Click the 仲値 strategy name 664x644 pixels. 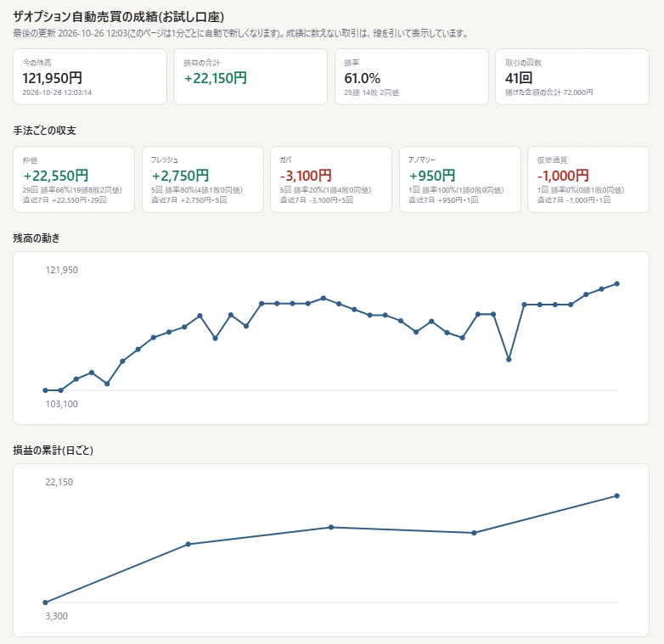30,160
